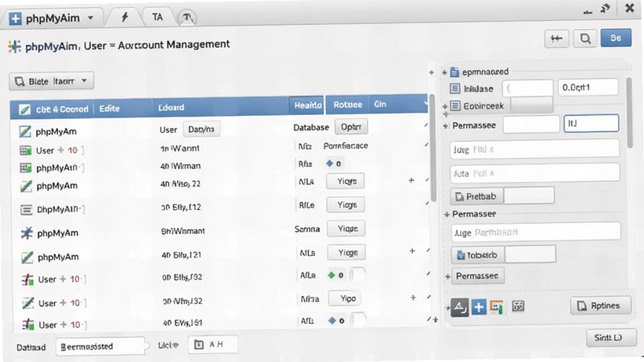Image resolution: width=644 pixels, height=362 pixels.
Task: Click the edit pencil icon in the Daryns row
Action: pyautogui.click(x=25, y=131)
